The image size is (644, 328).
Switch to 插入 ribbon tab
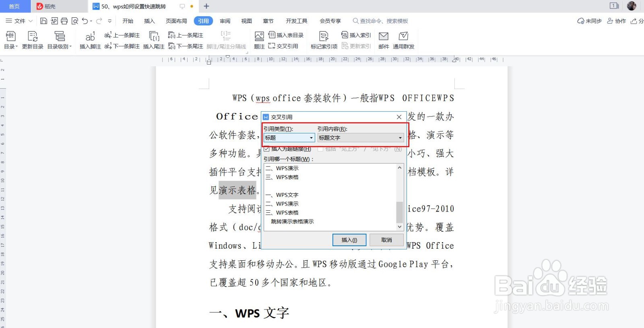click(149, 21)
